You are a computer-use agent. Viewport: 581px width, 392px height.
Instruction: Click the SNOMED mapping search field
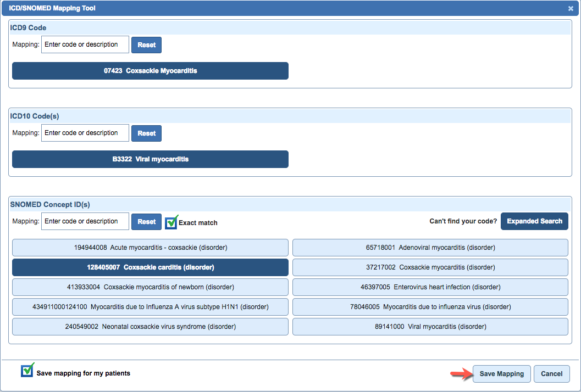[85, 221]
